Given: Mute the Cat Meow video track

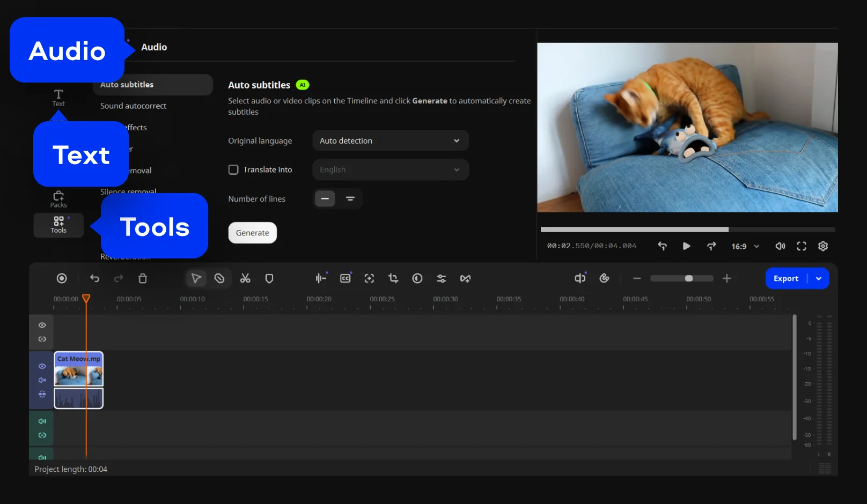Looking at the screenshot, I should [42, 380].
